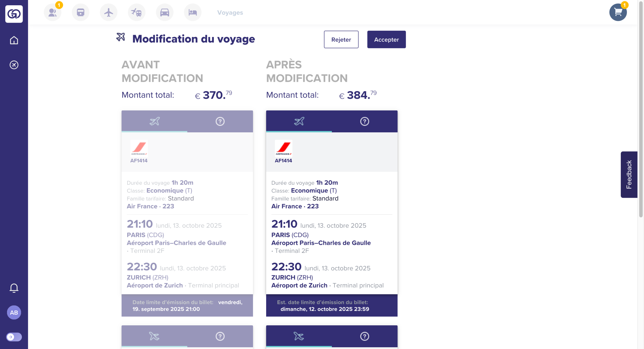Go to the home page icon

[14, 40]
